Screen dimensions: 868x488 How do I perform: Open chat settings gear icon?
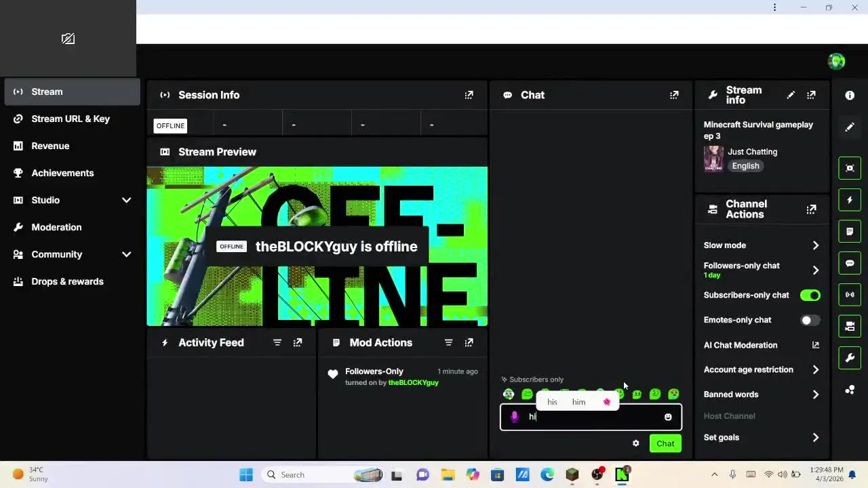635,443
